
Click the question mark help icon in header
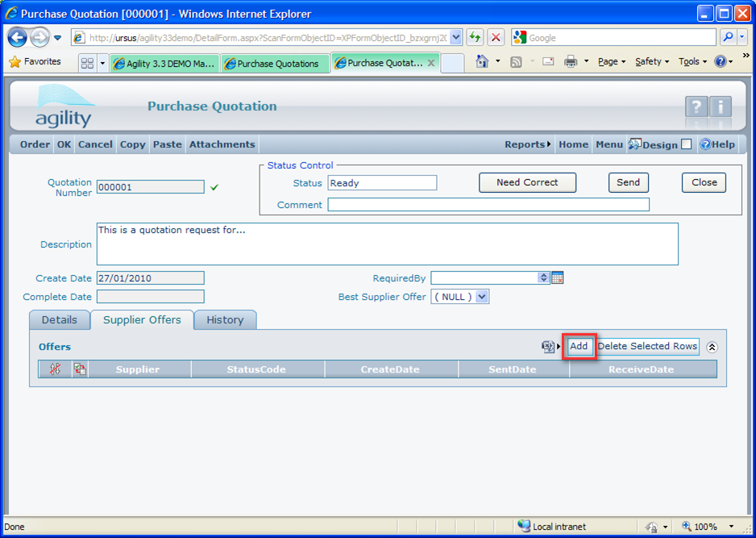[696, 107]
